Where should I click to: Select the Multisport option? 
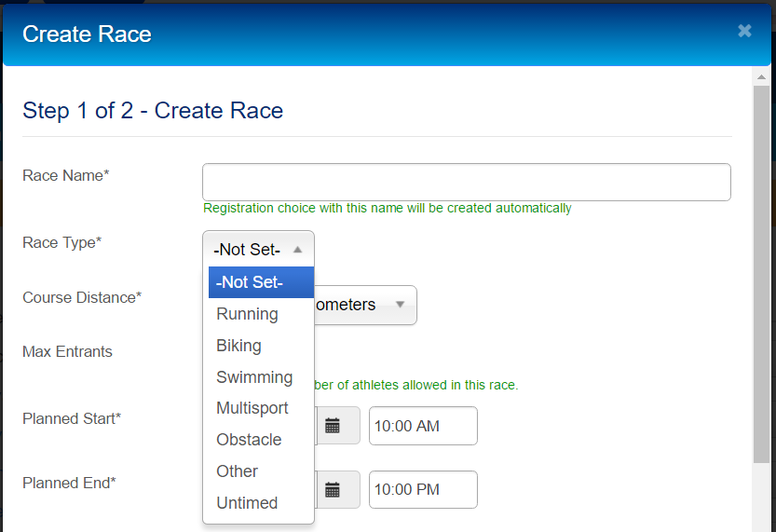point(252,408)
